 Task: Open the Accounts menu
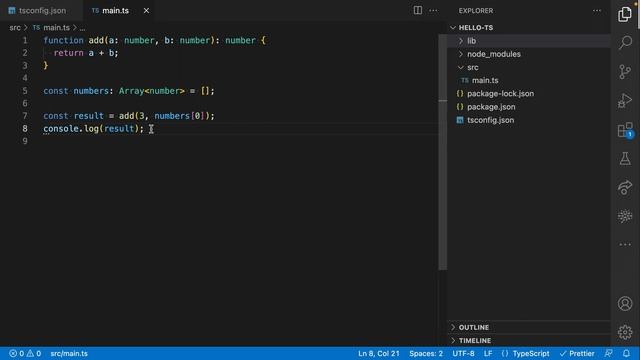[x=624, y=304]
